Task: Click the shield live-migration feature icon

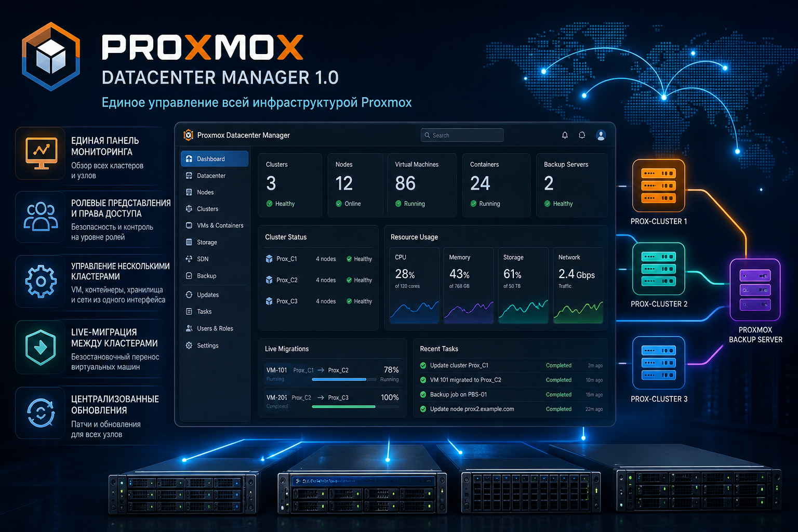Action: click(x=41, y=347)
